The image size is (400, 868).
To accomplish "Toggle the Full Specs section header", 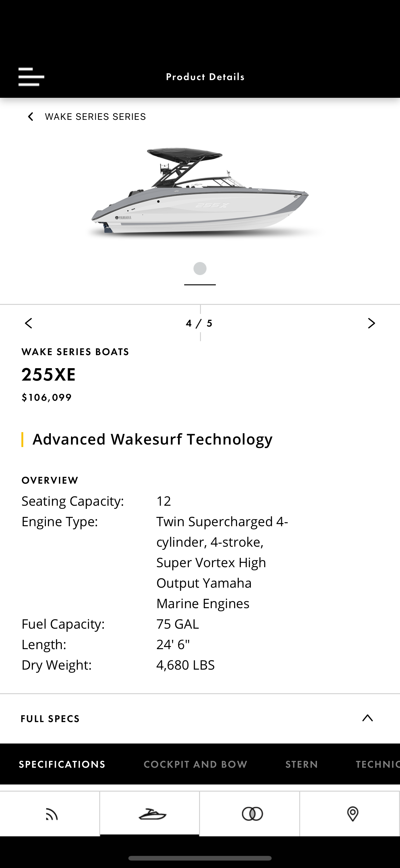I will click(51, 719).
